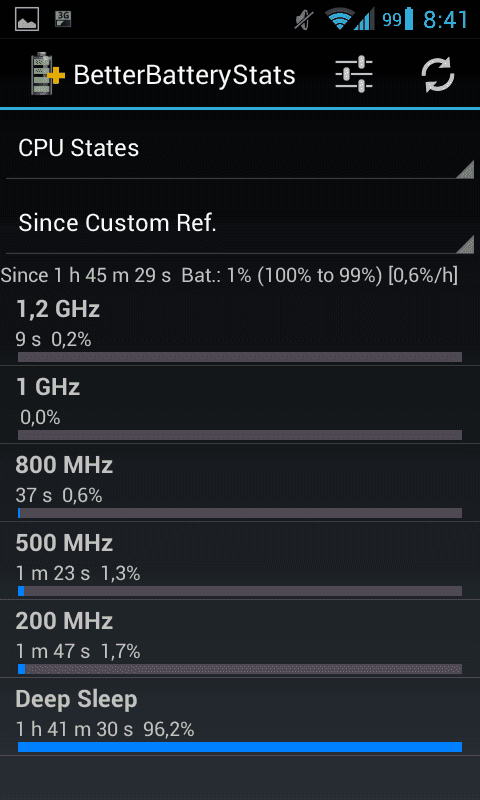480x800 pixels.
Task: Tap the 3G notification icon
Action: click(x=63, y=19)
